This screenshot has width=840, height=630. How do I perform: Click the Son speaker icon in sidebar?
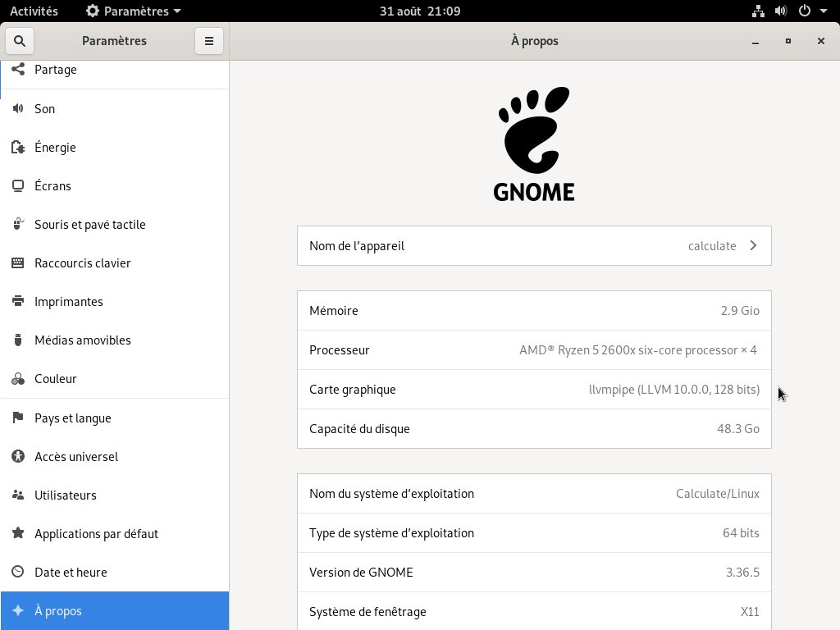(x=18, y=108)
